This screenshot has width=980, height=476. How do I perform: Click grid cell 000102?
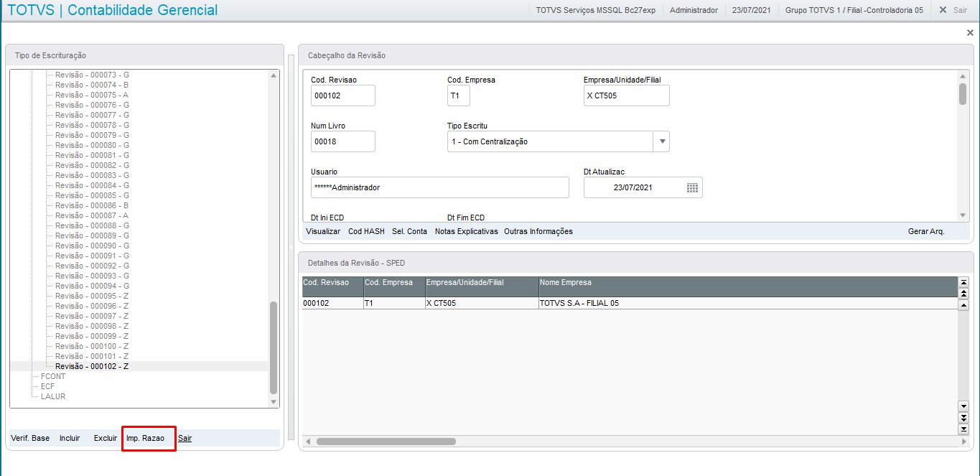[332, 303]
